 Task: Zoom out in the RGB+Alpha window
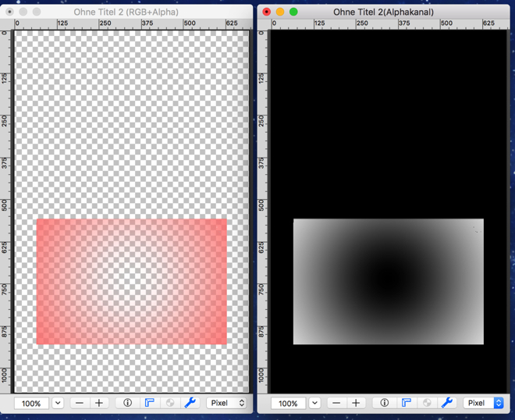pos(80,403)
